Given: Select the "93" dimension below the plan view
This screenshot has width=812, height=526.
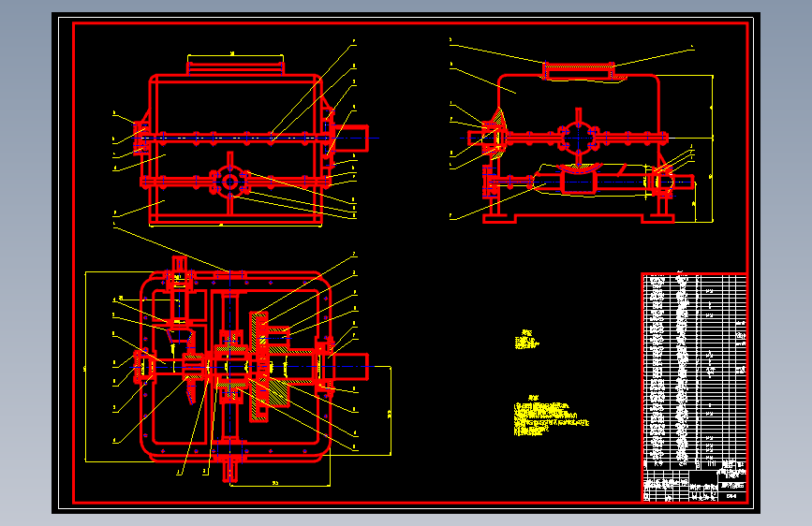Looking at the screenshot, I should (275, 483).
